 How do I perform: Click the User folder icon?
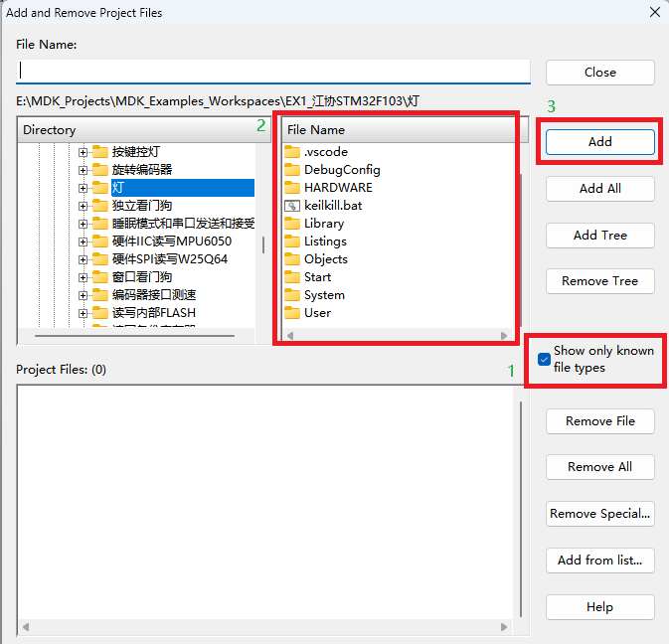[292, 313]
